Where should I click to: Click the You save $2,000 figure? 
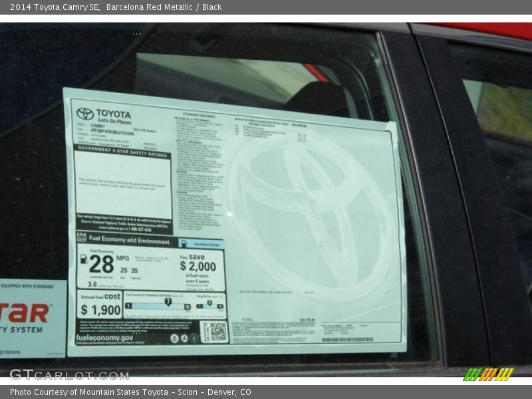tap(198, 266)
